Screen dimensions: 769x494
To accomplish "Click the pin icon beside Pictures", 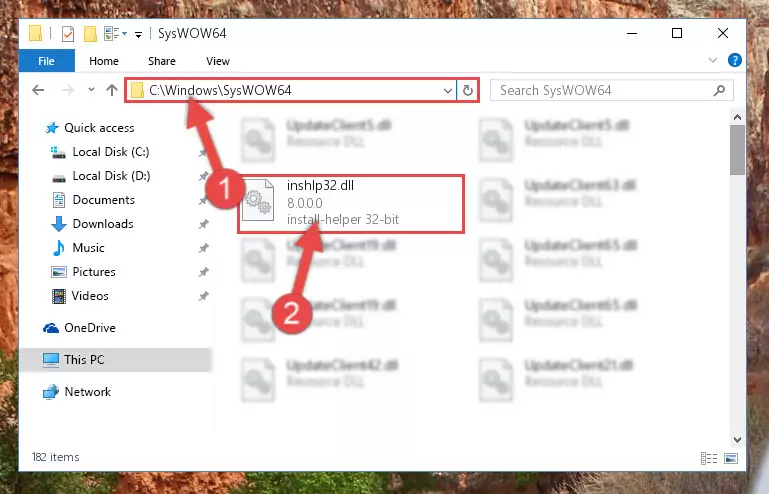I will 203,272.
